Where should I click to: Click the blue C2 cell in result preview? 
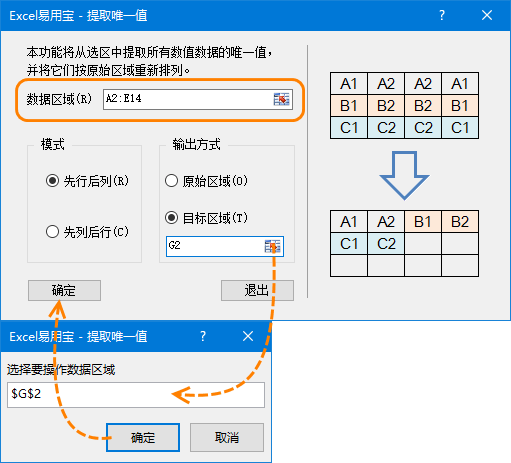coord(386,244)
